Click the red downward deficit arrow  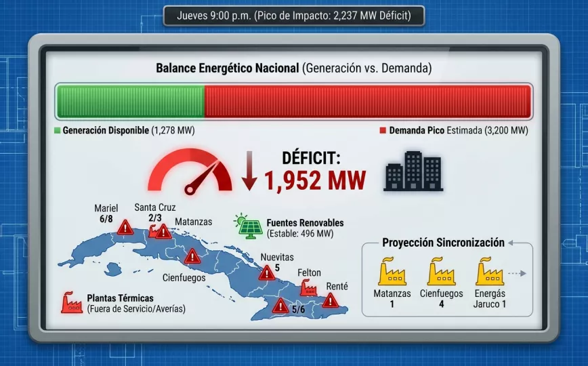click(249, 171)
